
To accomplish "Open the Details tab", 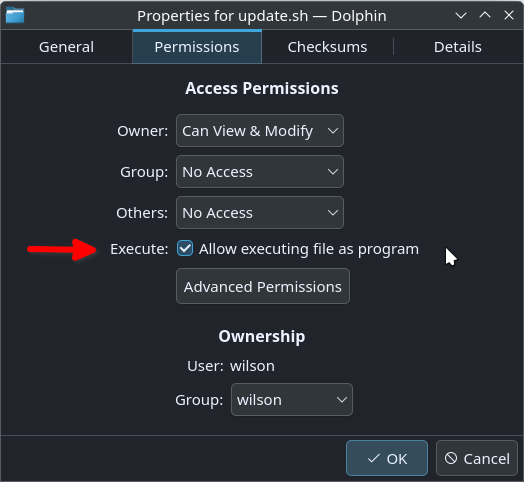I will (457, 47).
